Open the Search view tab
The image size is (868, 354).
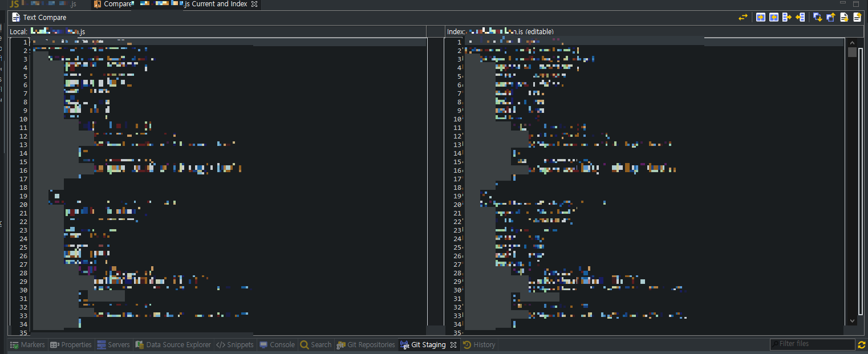pos(316,344)
